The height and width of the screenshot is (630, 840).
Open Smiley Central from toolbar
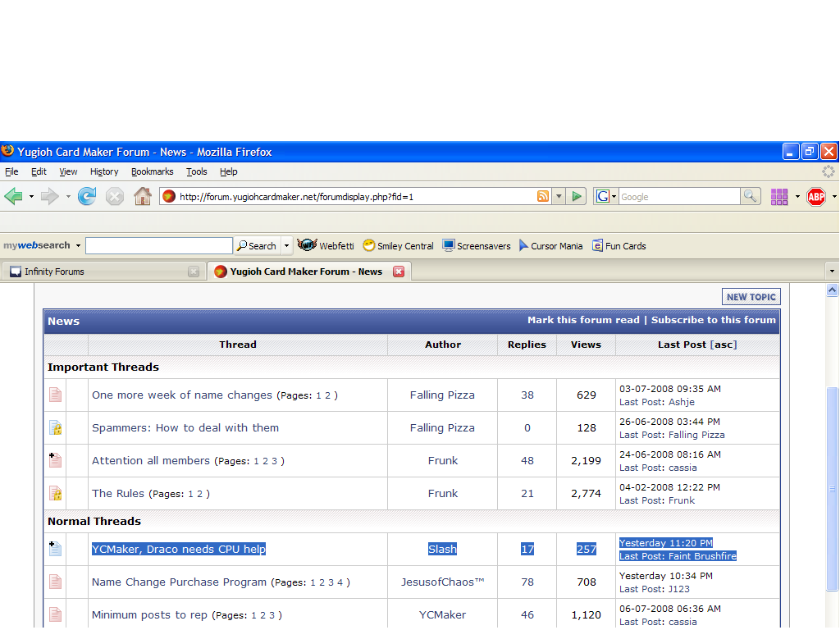coord(399,246)
